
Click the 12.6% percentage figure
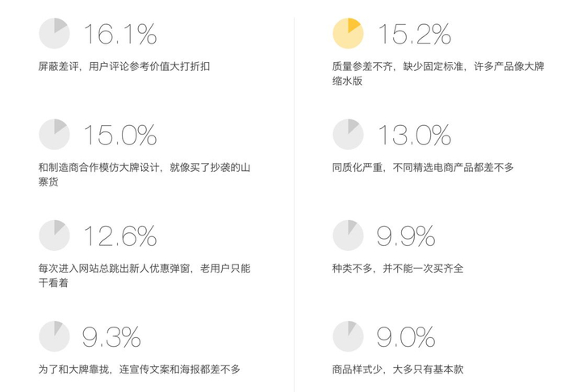pos(120,236)
